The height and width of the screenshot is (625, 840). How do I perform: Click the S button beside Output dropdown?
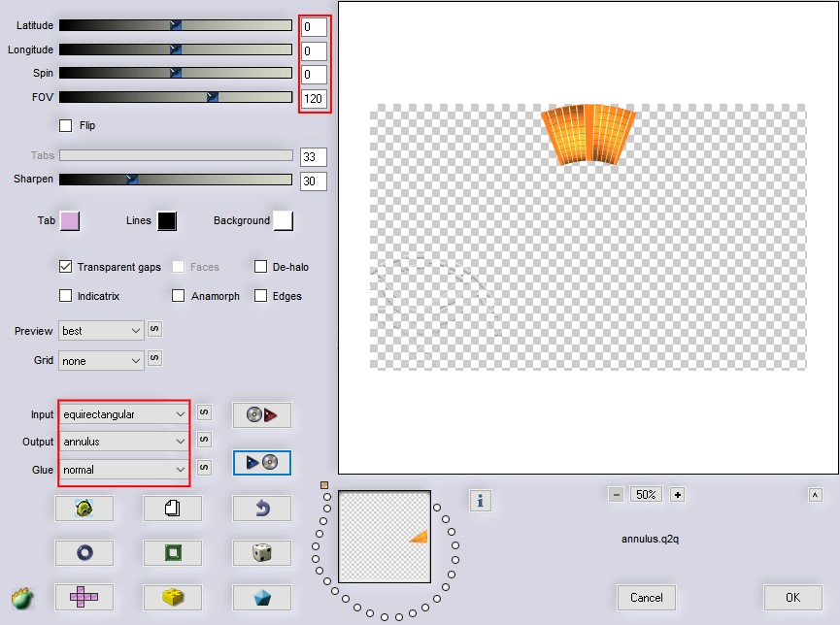(x=204, y=440)
